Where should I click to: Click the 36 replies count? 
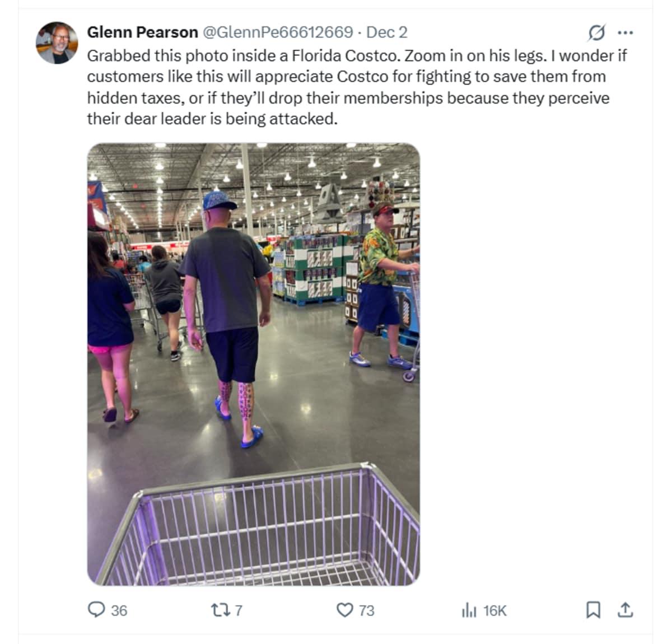coord(119,610)
